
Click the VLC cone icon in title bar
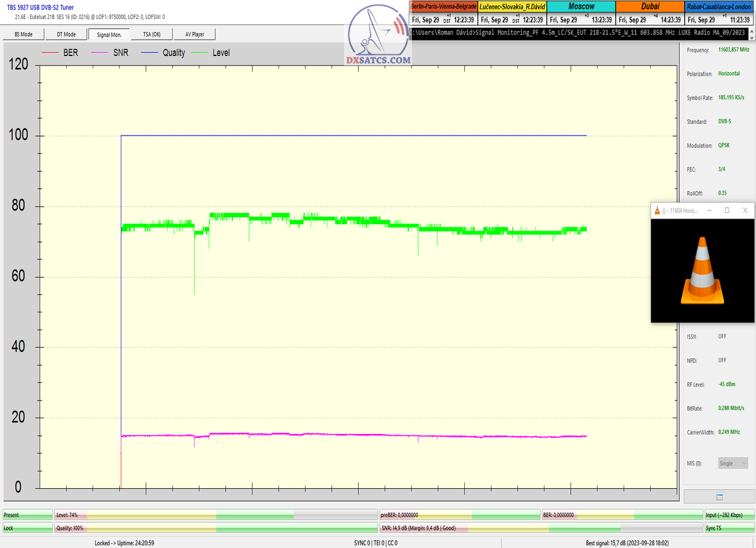[658, 210]
